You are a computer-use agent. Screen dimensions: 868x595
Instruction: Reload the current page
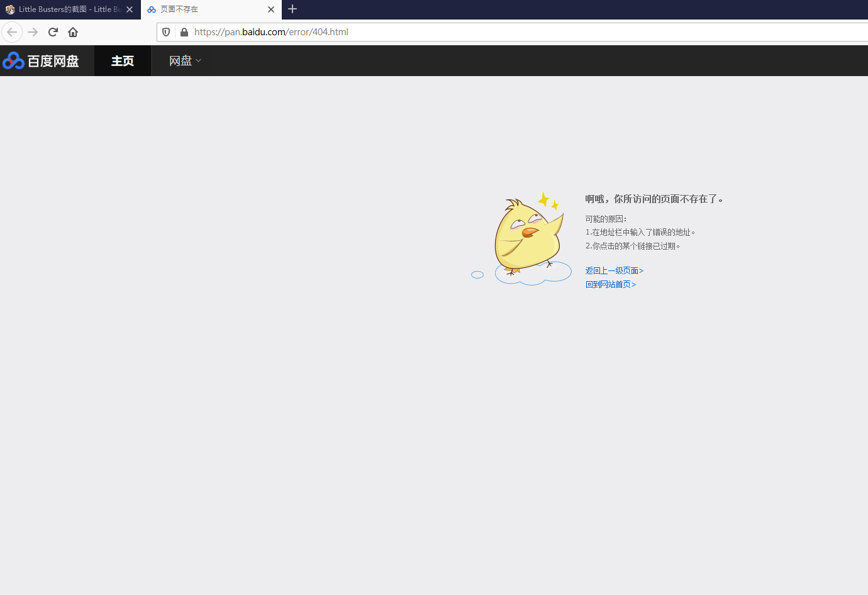pyautogui.click(x=53, y=32)
